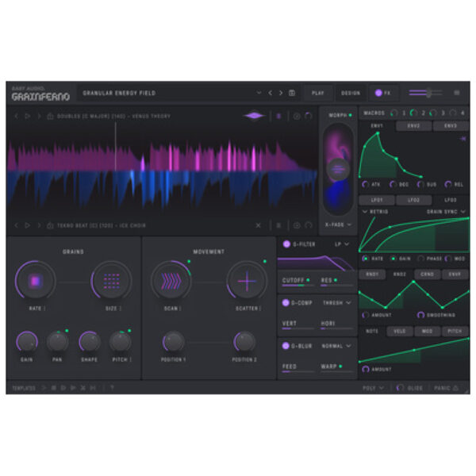Select the LFO1 tab
This screenshot has width=476, height=476.
click(x=377, y=200)
